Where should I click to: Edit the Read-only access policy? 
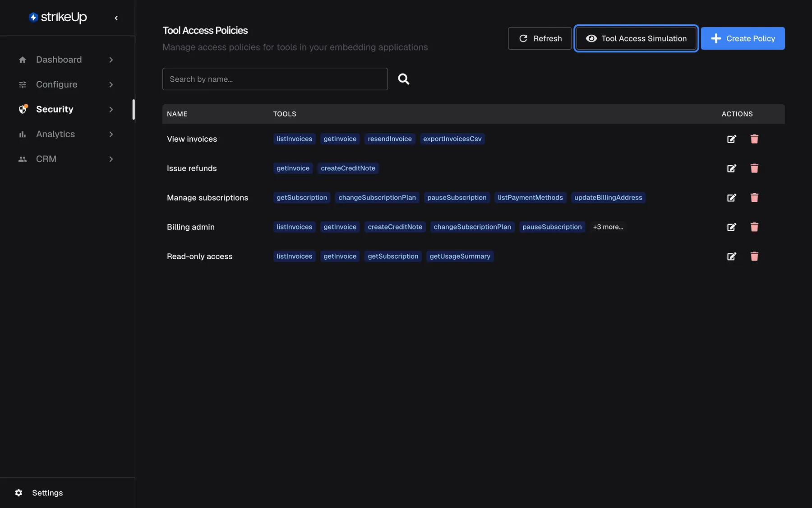(x=732, y=256)
